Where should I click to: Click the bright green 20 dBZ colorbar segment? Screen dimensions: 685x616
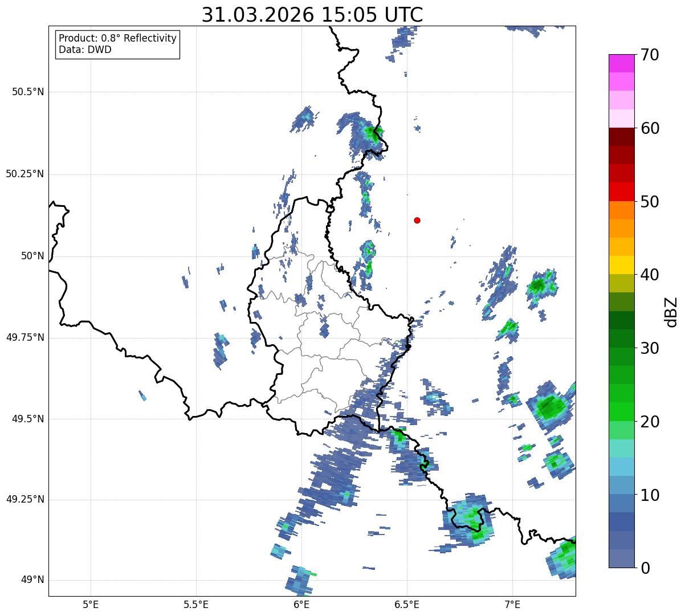click(621, 412)
